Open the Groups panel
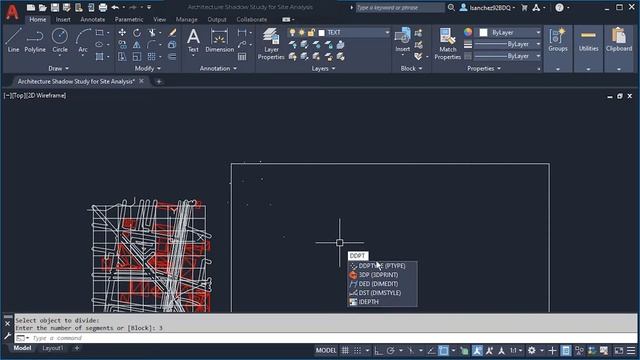 558,48
